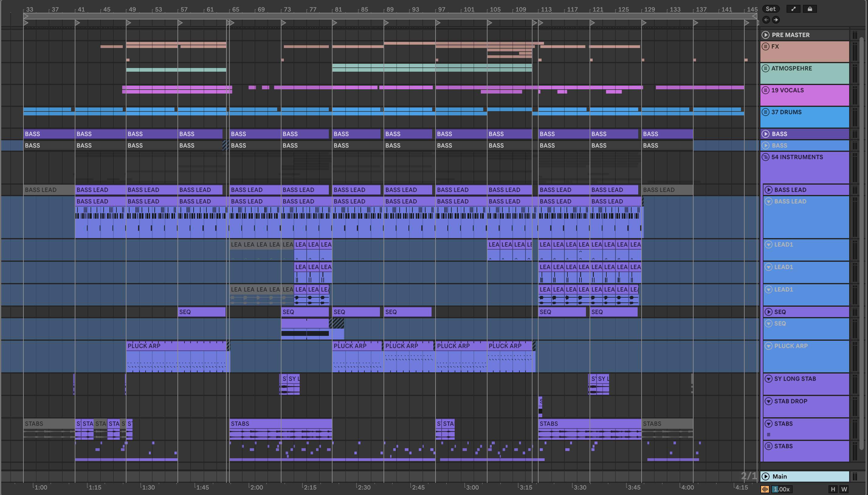Screen dimensions: 868x495
Task: Click the FX group track icon
Action: pos(765,46)
